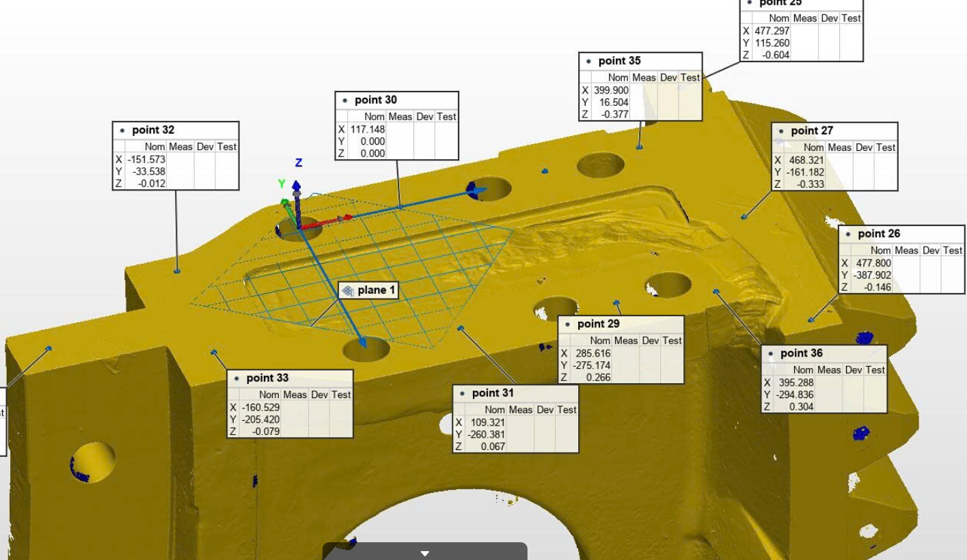Click the Meas column header in point 30

click(x=400, y=117)
